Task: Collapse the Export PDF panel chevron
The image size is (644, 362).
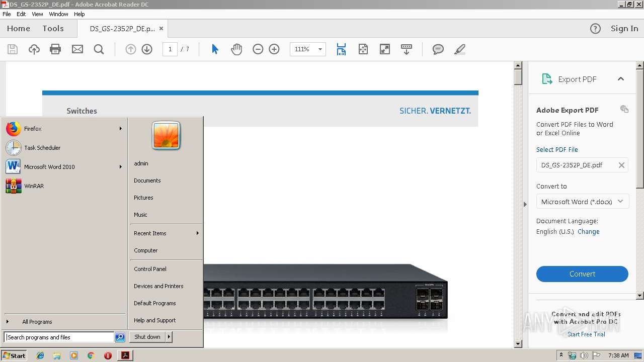Action: (x=621, y=79)
